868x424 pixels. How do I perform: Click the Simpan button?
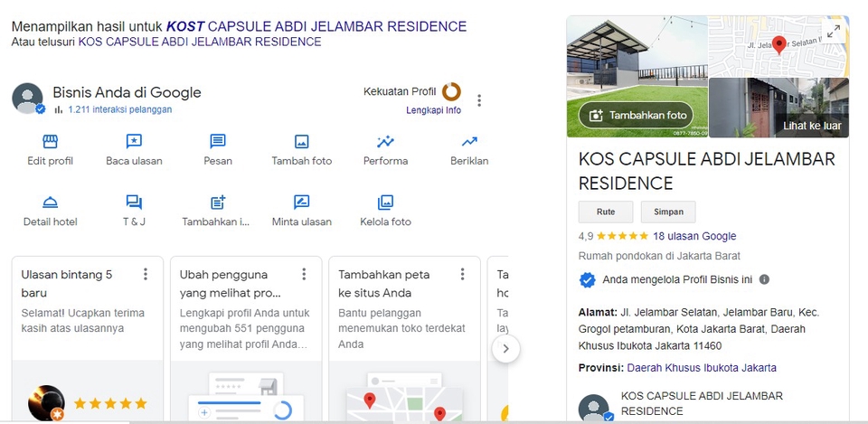(x=668, y=212)
